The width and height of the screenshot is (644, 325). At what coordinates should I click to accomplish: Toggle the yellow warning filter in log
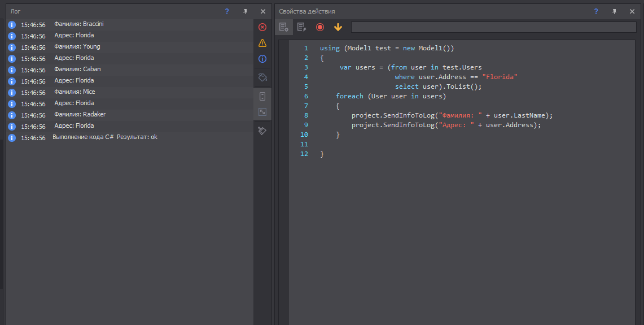pyautogui.click(x=262, y=43)
